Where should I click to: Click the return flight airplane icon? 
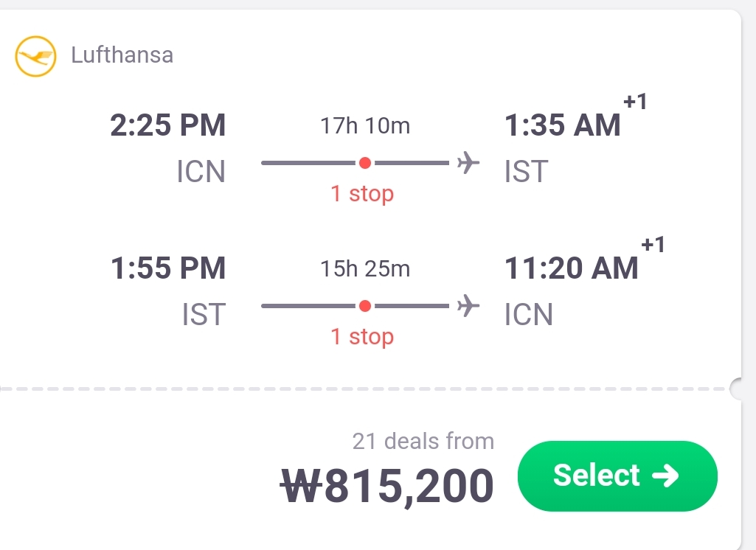[x=468, y=305]
